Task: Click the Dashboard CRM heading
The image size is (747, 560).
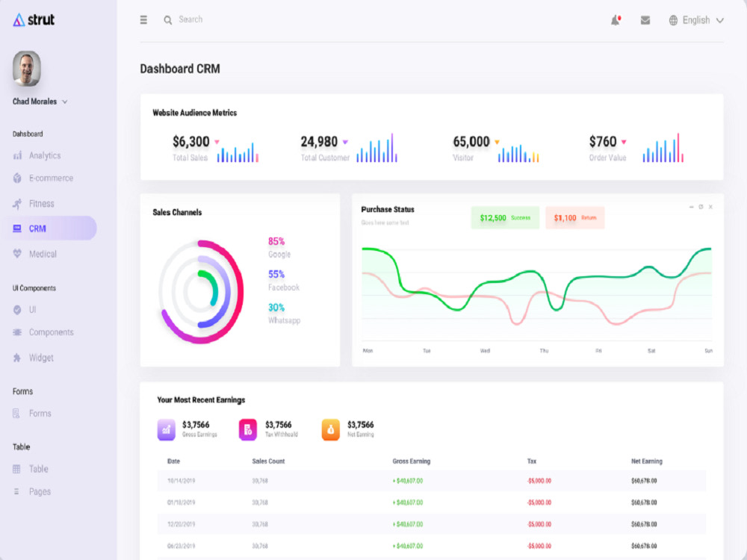Action: (180, 69)
